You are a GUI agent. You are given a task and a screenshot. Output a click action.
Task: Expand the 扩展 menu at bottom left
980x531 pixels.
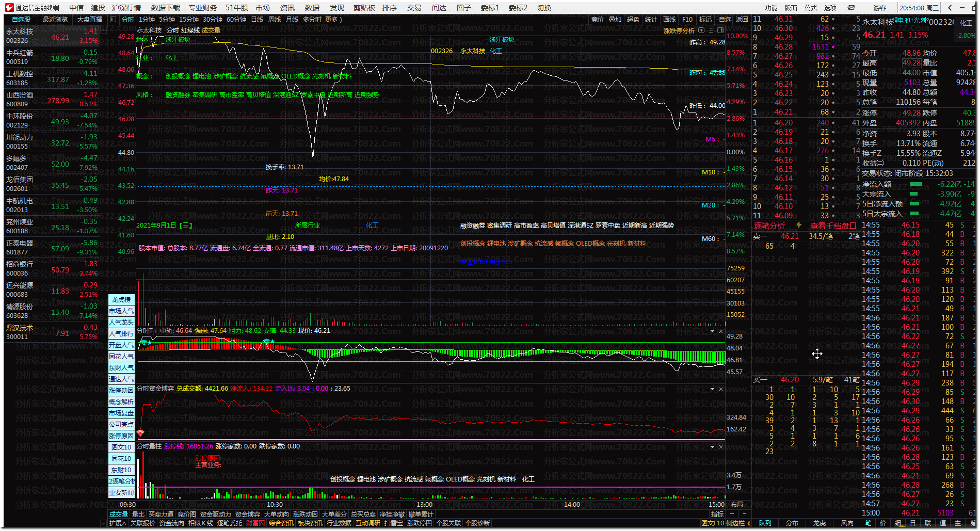click(117, 523)
